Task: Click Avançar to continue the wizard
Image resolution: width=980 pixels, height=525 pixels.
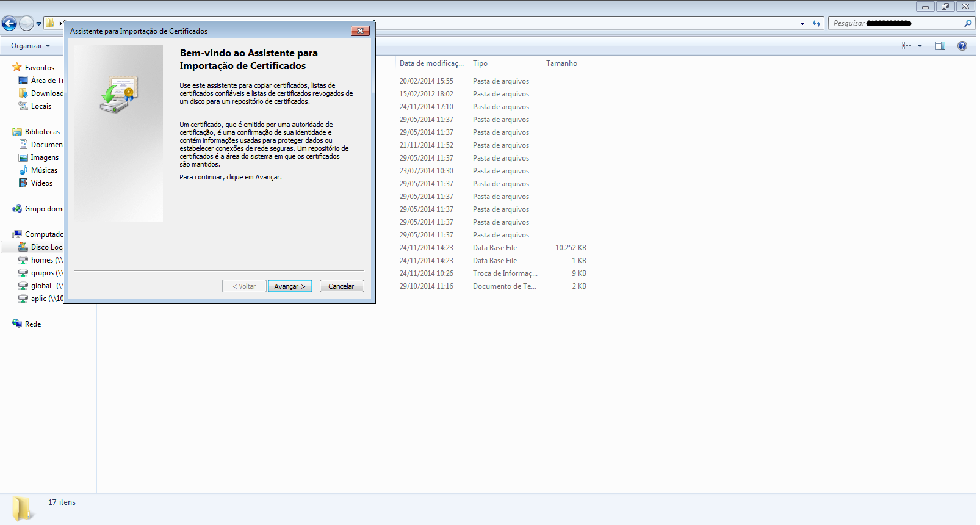Action: [290, 286]
